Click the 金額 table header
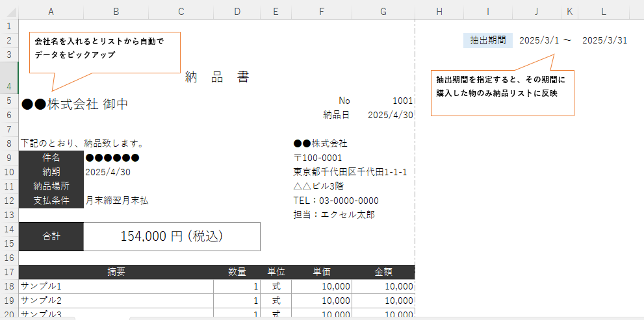644x320 pixels. pyautogui.click(x=383, y=271)
